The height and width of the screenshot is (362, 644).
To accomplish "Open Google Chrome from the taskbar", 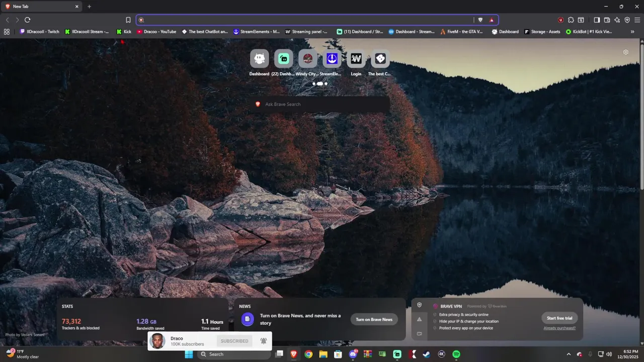I will tap(308, 354).
